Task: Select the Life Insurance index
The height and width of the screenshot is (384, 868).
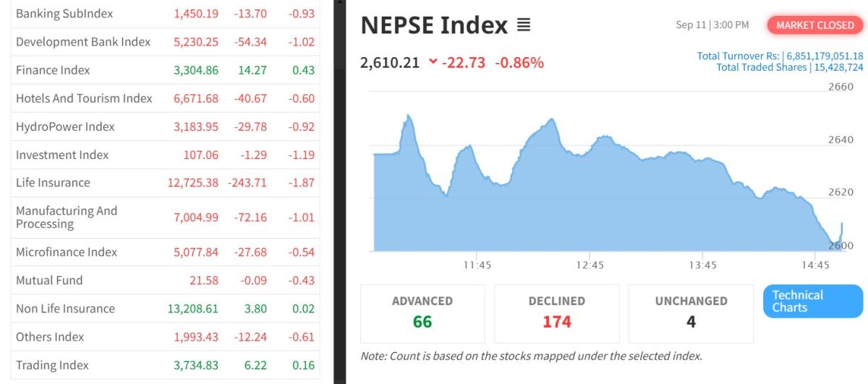Action: [53, 183]
